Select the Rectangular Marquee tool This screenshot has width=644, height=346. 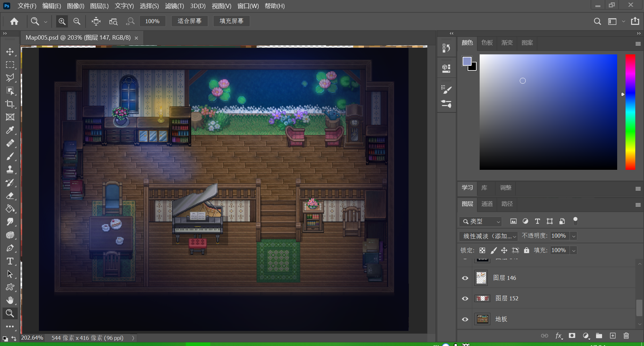point(10,65)
